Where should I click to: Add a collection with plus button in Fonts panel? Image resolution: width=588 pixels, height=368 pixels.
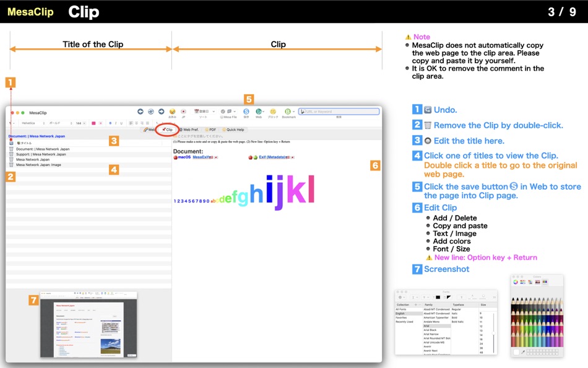[415, 305]
